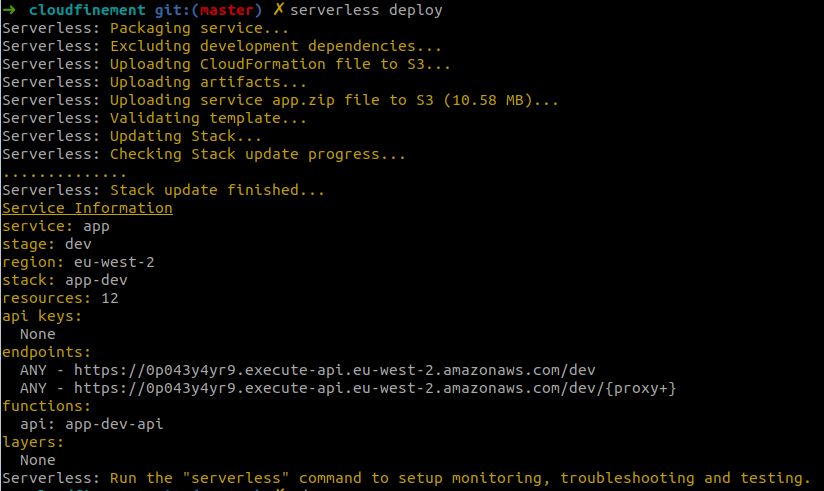Click the 'Stack update finished' line
824x491 pixels.
163,190
